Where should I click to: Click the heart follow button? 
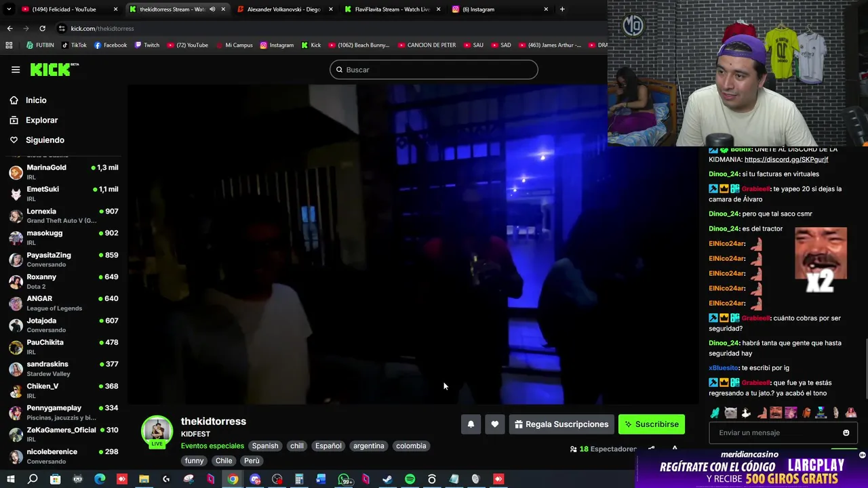(495, 424)
